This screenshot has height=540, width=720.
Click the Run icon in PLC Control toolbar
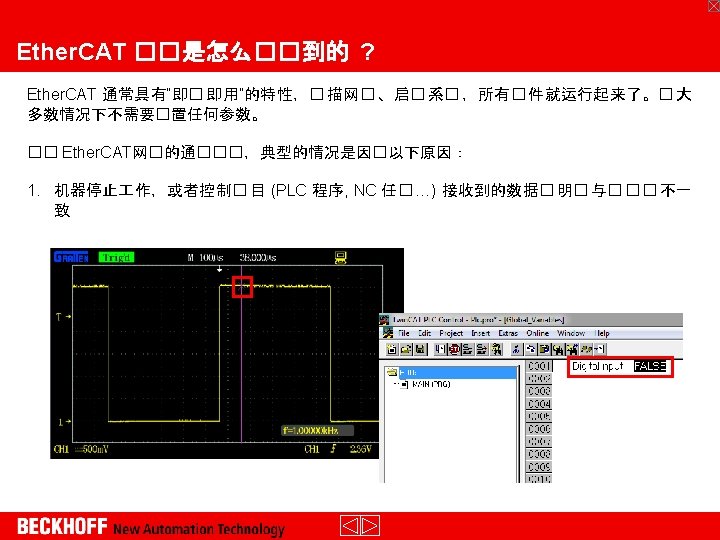click(x=440, y=349)
